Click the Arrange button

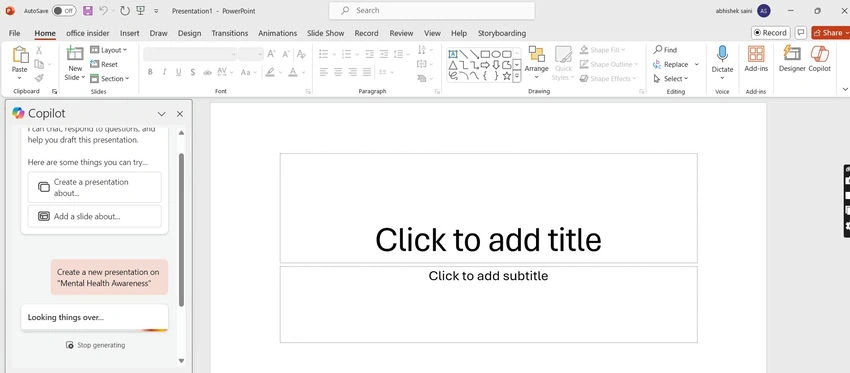(537, 63)
